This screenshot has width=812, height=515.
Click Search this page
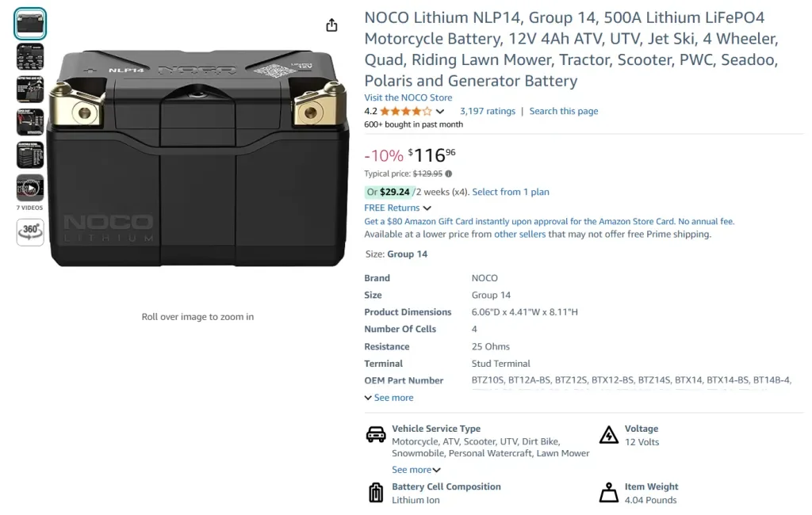click(x=563, y=111)
